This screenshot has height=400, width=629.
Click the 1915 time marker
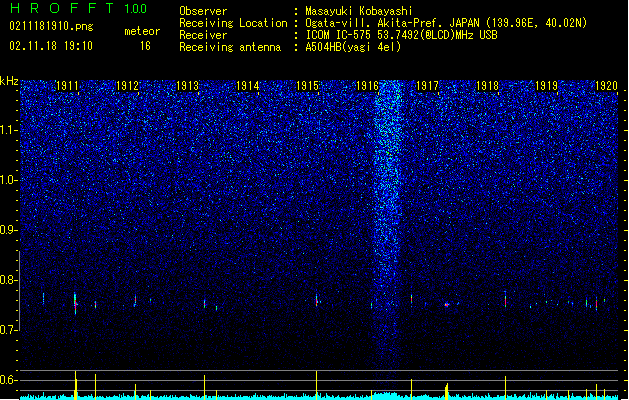(x=307, y=86)
